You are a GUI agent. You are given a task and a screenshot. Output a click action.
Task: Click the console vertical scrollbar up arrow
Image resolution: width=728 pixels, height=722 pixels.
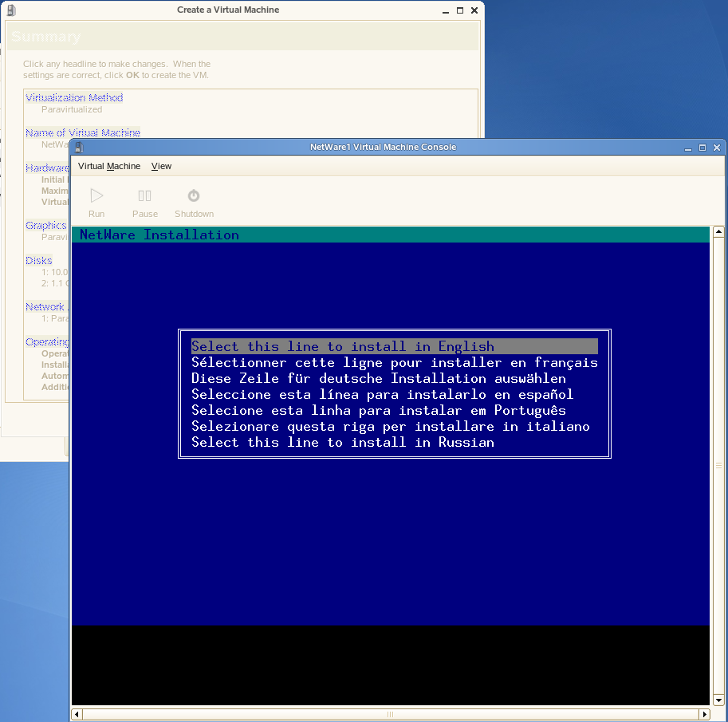point(718,231)
